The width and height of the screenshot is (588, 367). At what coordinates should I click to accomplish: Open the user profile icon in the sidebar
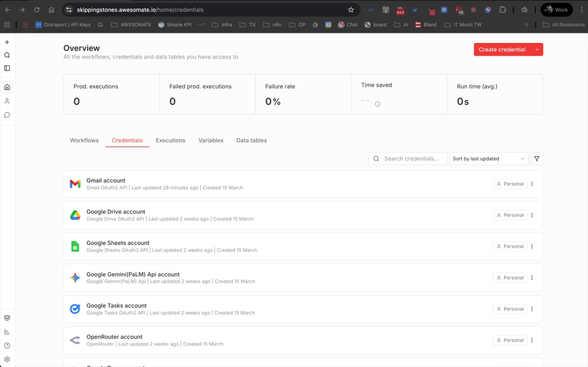tap(7, 100)
